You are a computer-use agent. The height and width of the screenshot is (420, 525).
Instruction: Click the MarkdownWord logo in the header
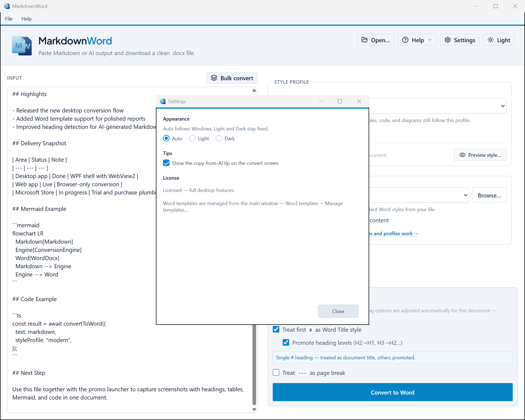22,45
